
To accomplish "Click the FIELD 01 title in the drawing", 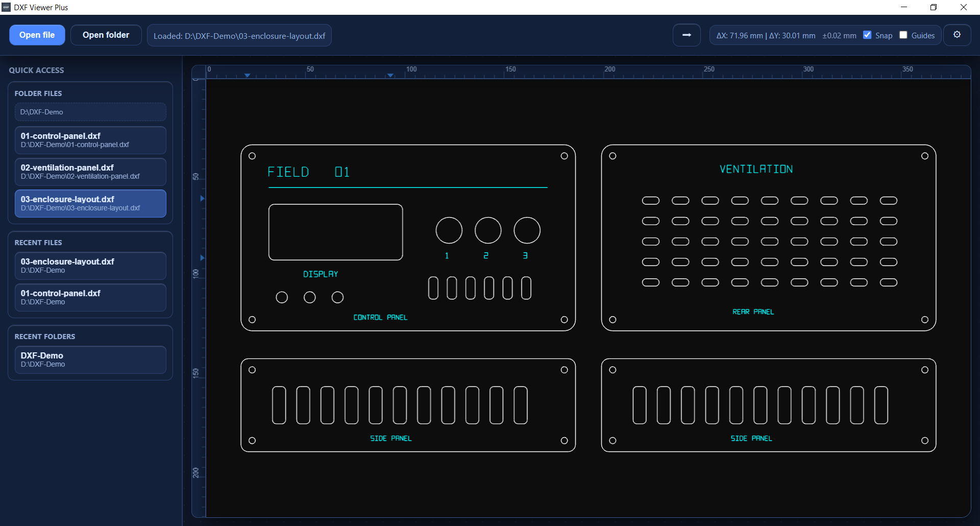I will point(309,172).
